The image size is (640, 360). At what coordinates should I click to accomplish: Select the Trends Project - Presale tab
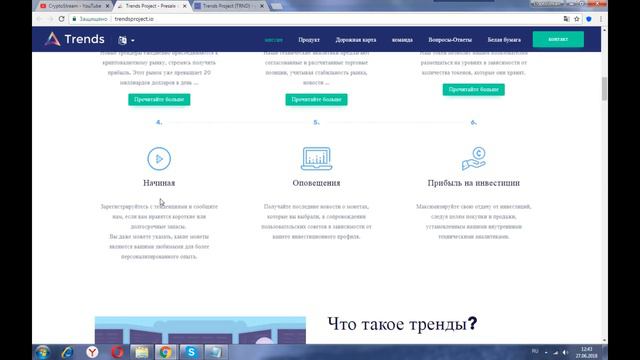pyautogui.click(x=150, y=6)
